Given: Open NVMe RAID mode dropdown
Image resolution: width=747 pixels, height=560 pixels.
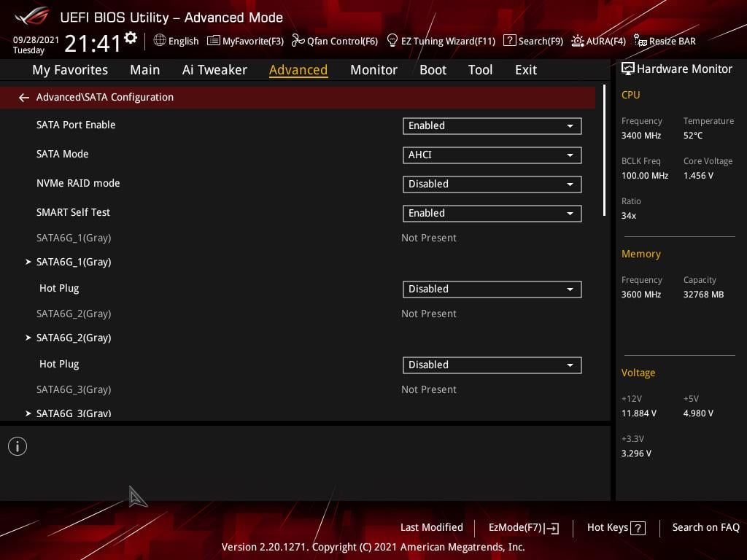Looking at the screenshot, I should pos(492,184).
